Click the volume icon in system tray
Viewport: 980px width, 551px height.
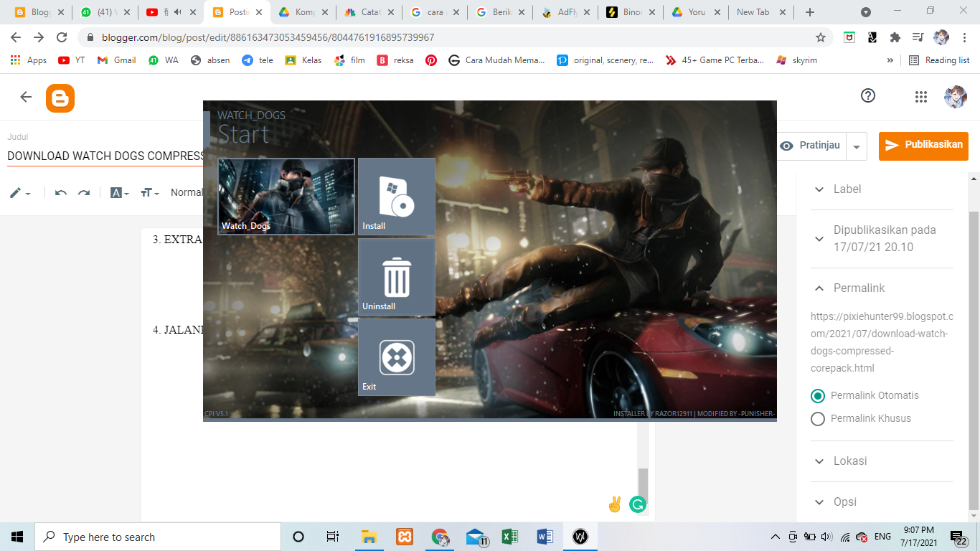pyautogui.click(x=826, y=537)
